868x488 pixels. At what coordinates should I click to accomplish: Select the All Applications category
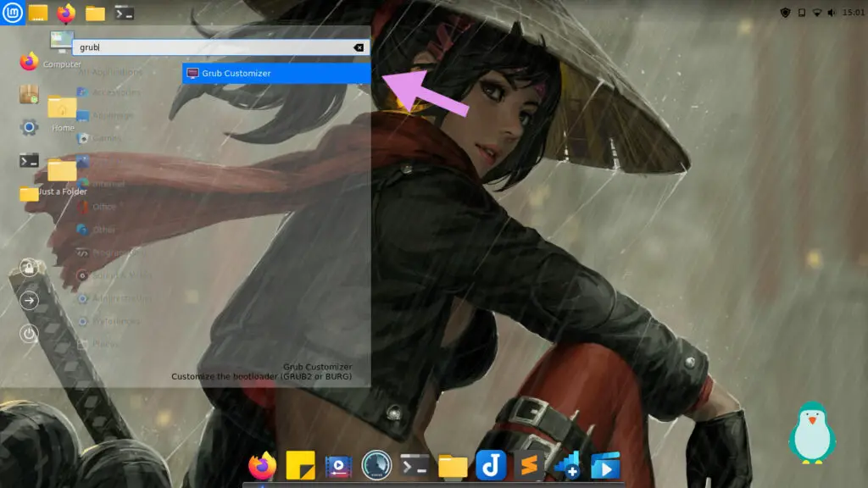110,72
